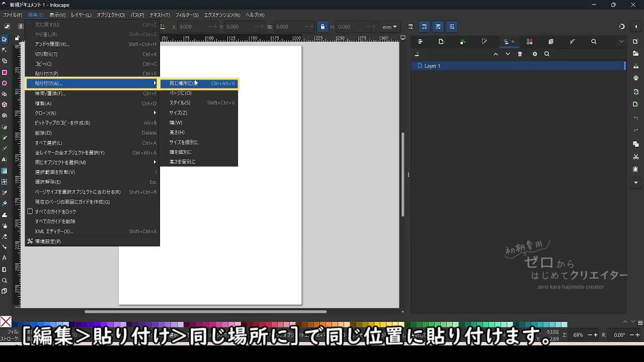
Task: Choose the Spiral tool
Action: coord(5,116)
